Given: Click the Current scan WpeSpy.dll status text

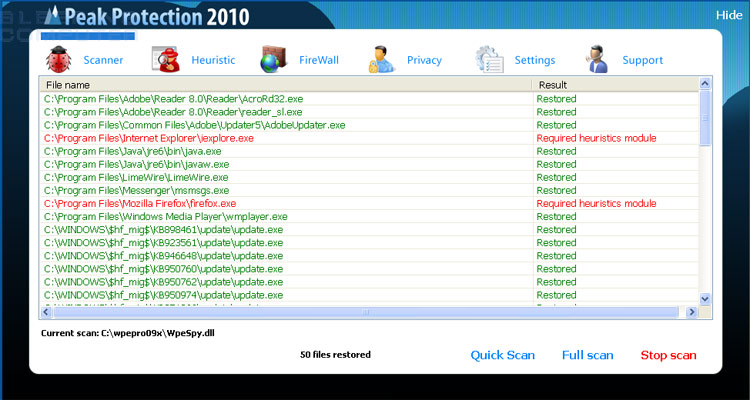Looking at the screenshot, I should [x=128, y=333].
